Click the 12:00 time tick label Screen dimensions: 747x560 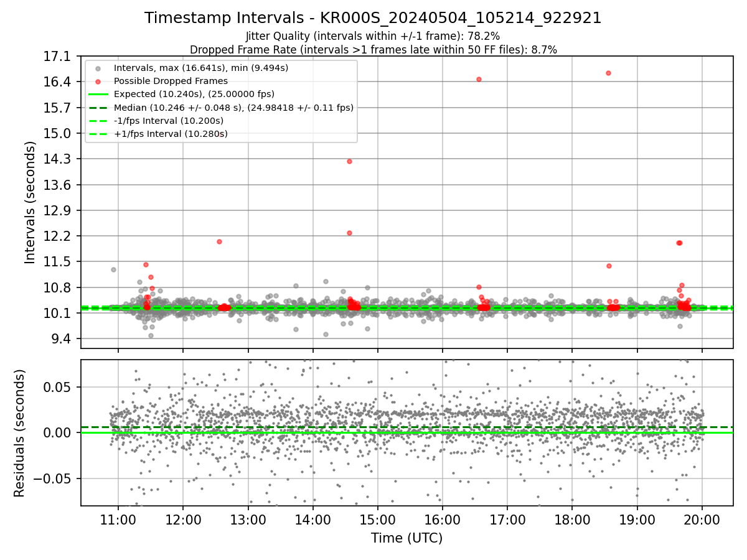pyautogui.click(x=183, y=519)
